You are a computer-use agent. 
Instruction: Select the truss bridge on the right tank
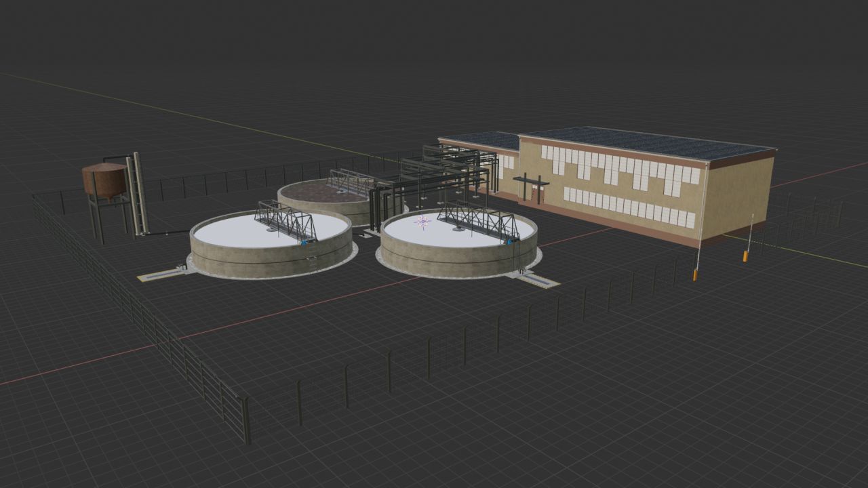[x=479, y=222]
